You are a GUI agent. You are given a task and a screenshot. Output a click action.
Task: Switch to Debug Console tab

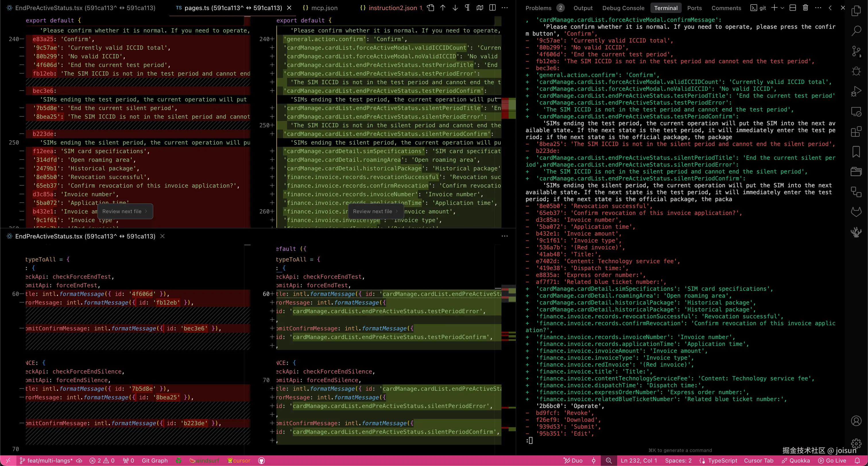coord(623,8)
